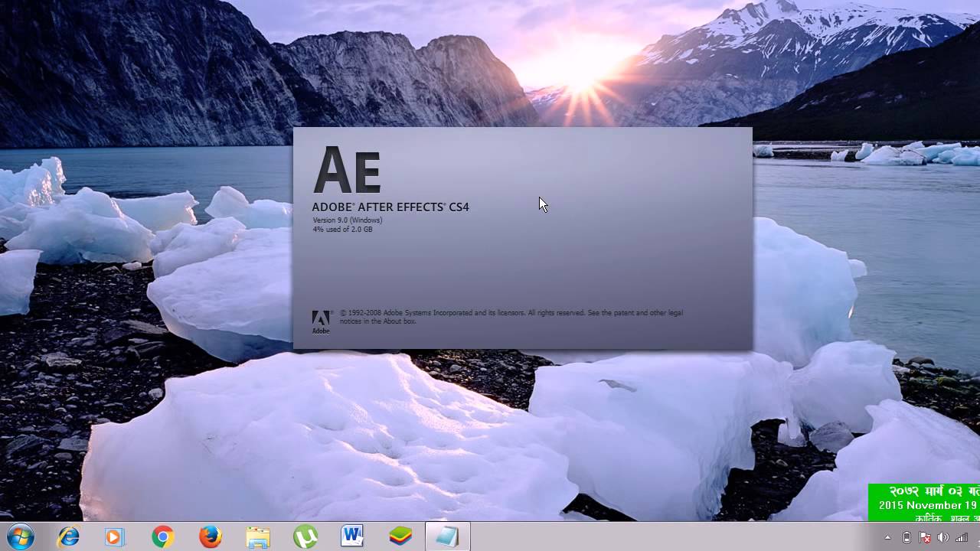Launch Internet Explorer from taskbar
980x551 pixels.
point(68,537)
